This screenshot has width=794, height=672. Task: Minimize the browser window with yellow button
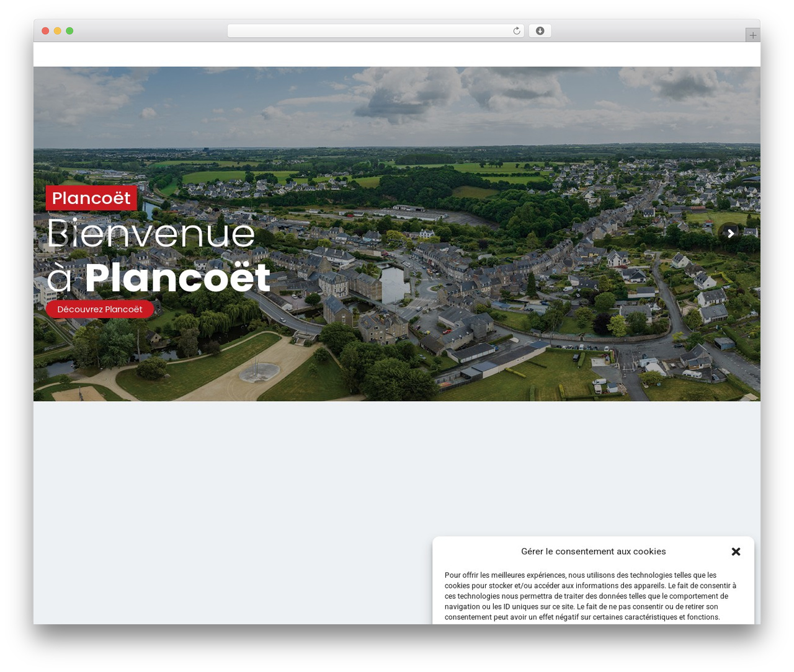58,31
